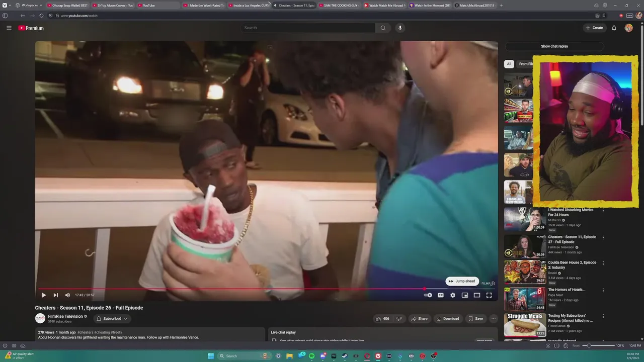
Task: Open new browser tab plus
Action: point(502,5)
